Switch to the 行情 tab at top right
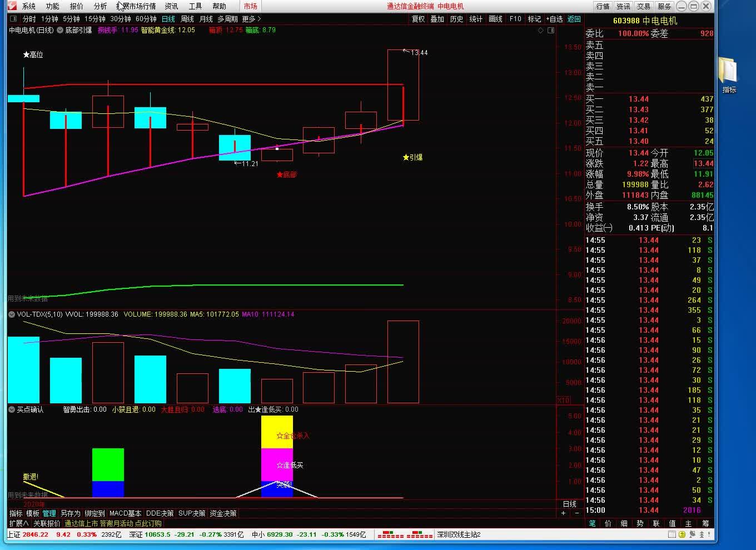Viewport: 756px width, 550px height. [603, 6]
